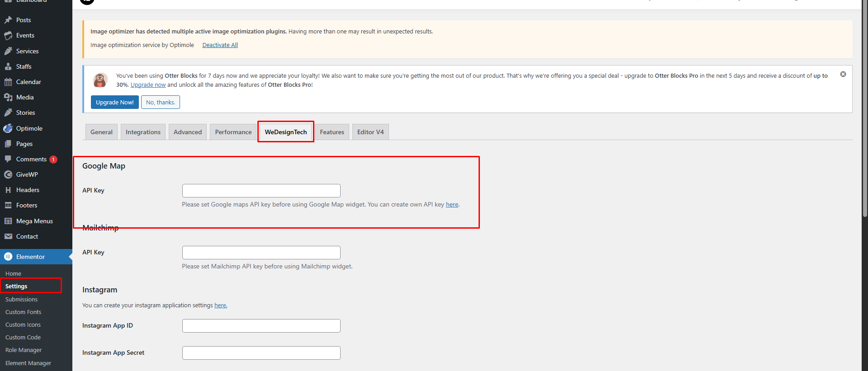Switch to the Editor V4 tab
The height and width of the screenshot is (371, 868).
tap(370, 132)
